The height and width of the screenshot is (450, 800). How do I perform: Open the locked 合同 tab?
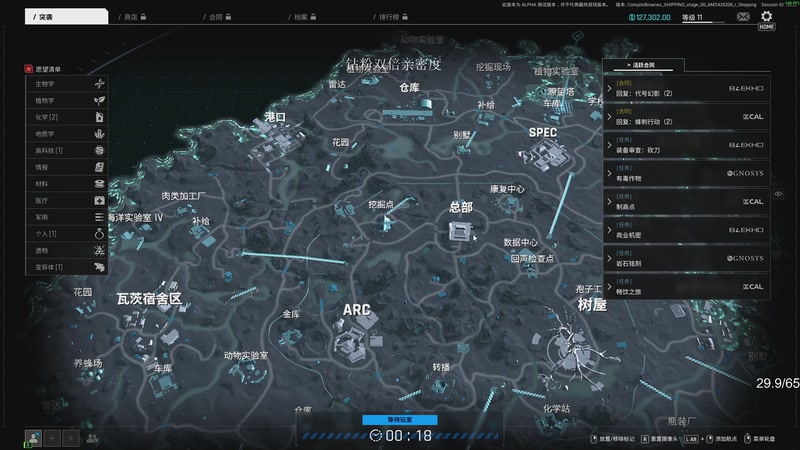217,17
